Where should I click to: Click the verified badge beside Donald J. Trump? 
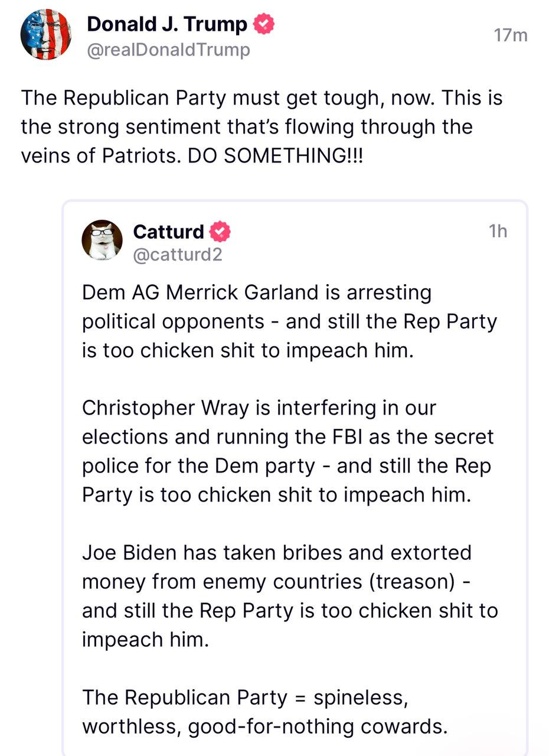(263, 24)
